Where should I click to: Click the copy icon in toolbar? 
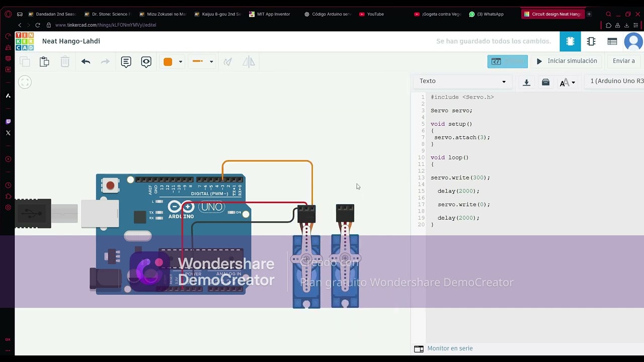coord(25,61)
